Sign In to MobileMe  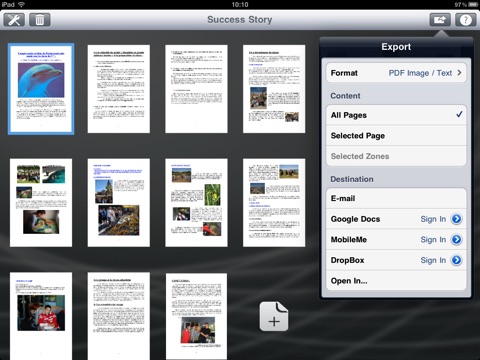tap(433, 239)
